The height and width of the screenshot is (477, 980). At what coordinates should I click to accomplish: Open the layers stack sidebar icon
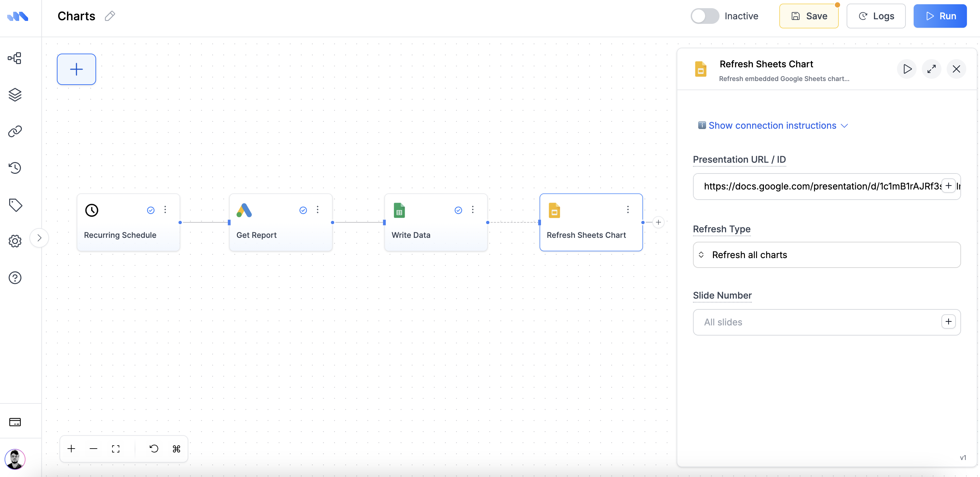click(x=15, y=95)
